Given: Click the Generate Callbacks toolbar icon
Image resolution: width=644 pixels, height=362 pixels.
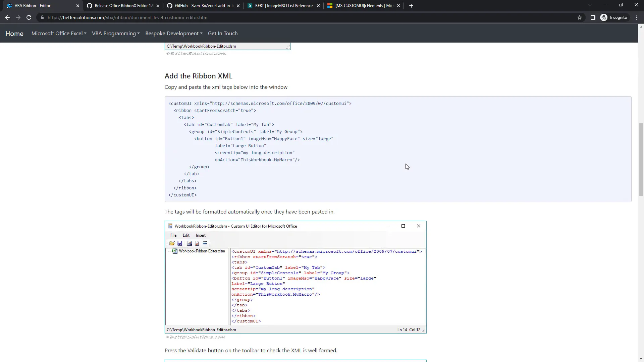Looking at the screenshot, I should coord(205,243).
